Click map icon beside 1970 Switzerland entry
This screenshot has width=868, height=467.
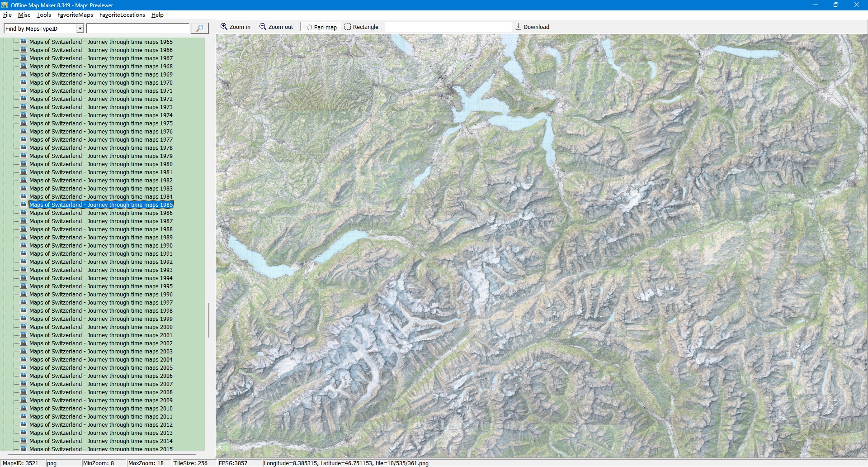tap(24, 82)
